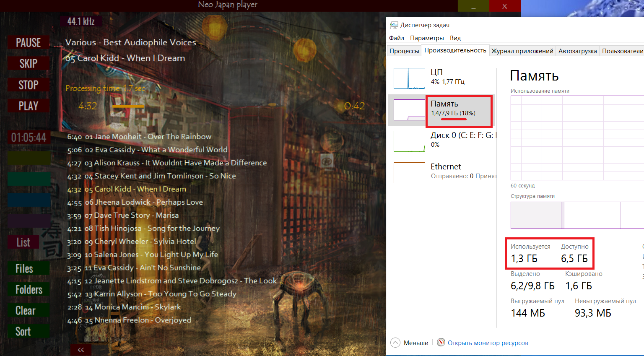The width and height of the screenshot is (644, 356).
Task: Select the olive color theme swatch
Action: click(x=29, y=158)
